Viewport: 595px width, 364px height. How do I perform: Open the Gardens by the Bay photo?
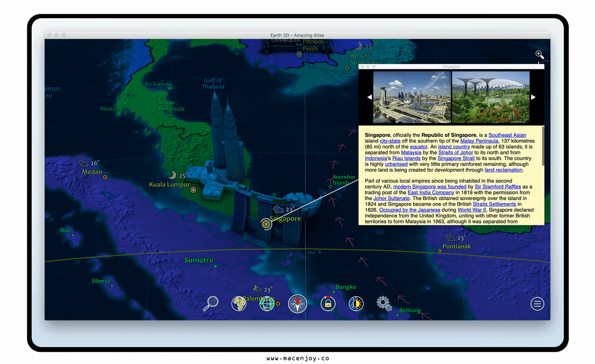491,97
